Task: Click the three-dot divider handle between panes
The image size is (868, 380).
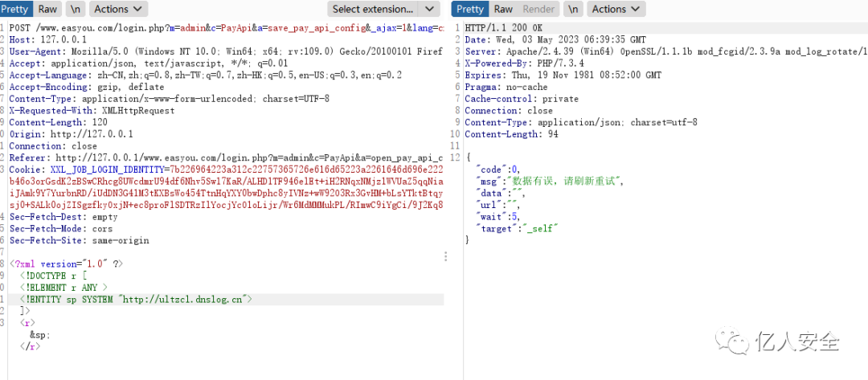Action: (x=445, y=256)
